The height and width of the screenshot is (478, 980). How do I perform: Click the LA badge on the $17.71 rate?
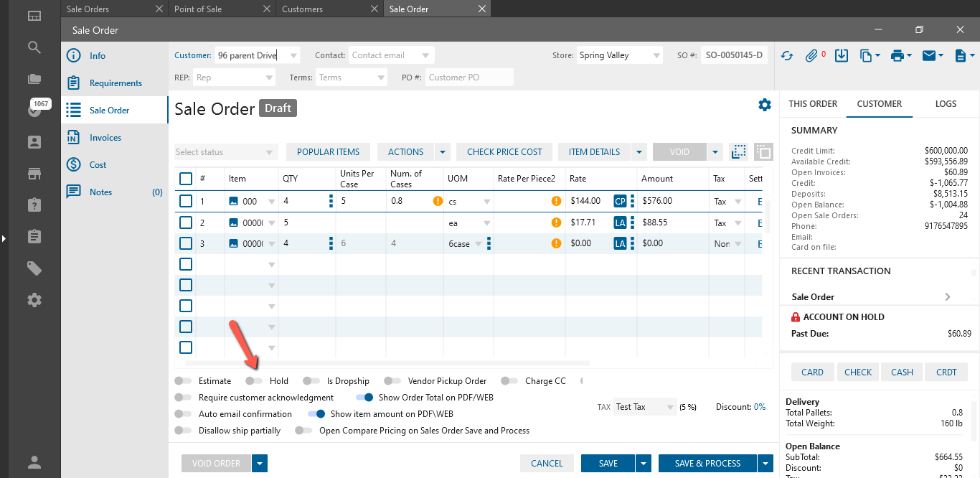click(620, 223)
